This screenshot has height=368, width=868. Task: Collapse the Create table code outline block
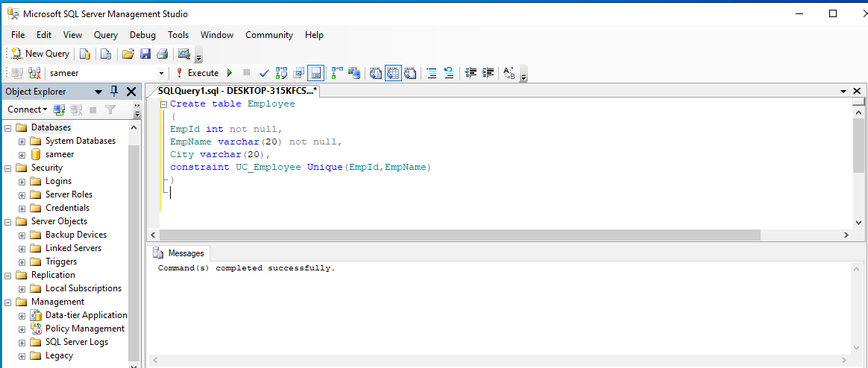163,104
